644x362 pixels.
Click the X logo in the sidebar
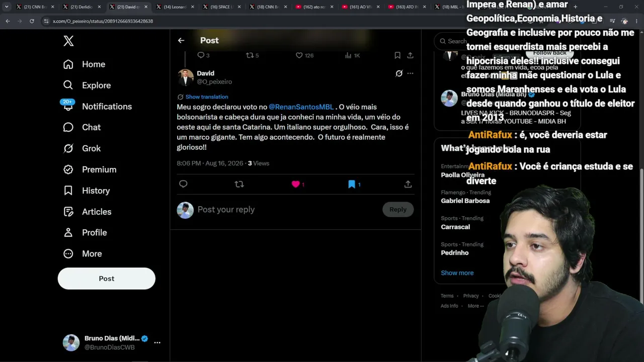tap(68, 41)
